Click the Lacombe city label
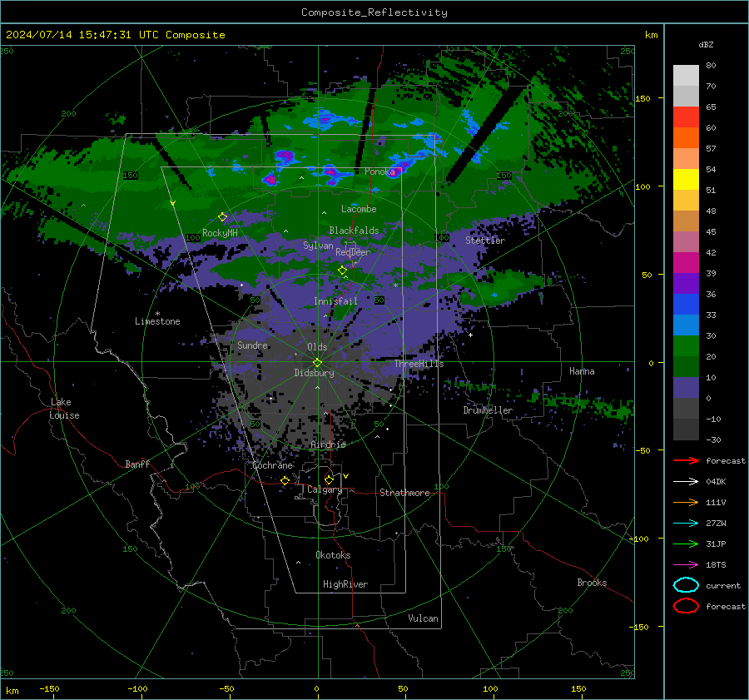This screenshot has height=700, width=749. point(359,209)
